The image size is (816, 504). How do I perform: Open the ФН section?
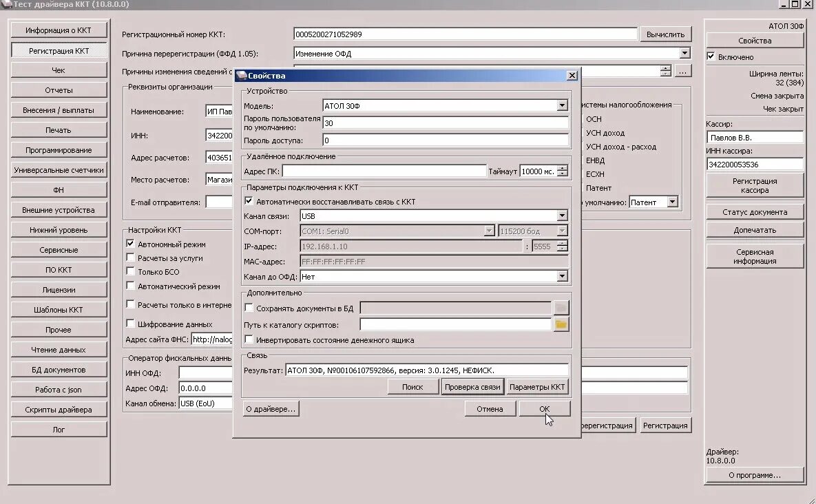[x=59, y=190]
